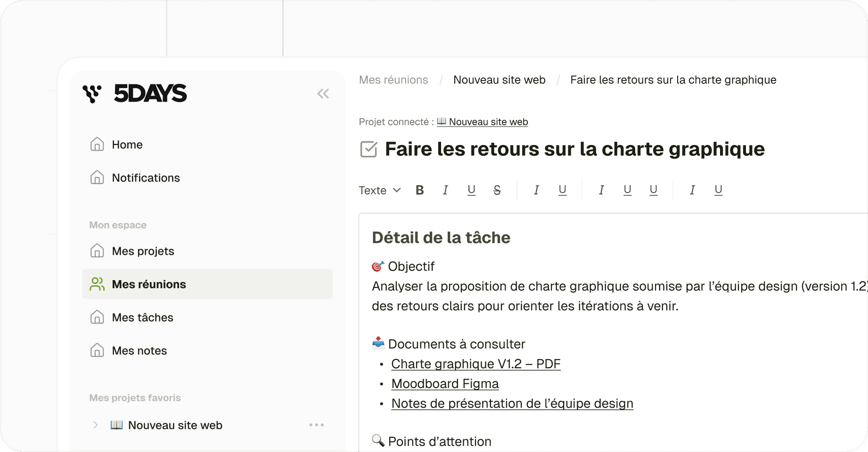
Task: Click the final underline icon ending the toolbar
Action: click(718, 190)
